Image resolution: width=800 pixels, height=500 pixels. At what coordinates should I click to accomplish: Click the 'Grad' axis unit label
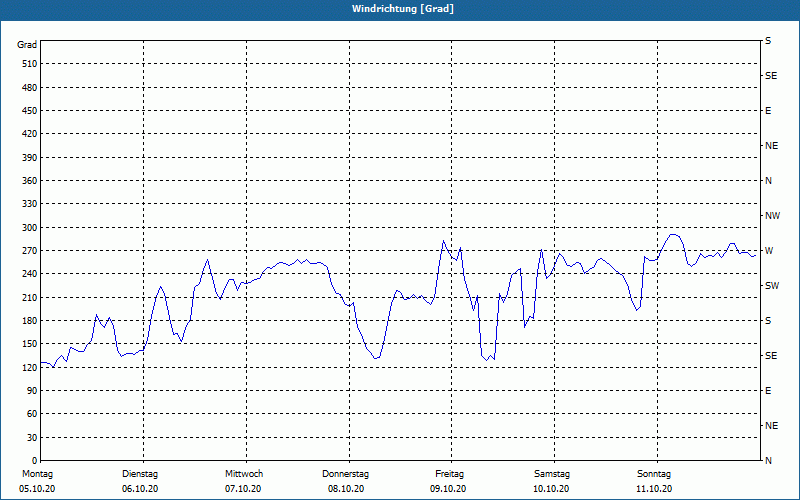point(27,45)
